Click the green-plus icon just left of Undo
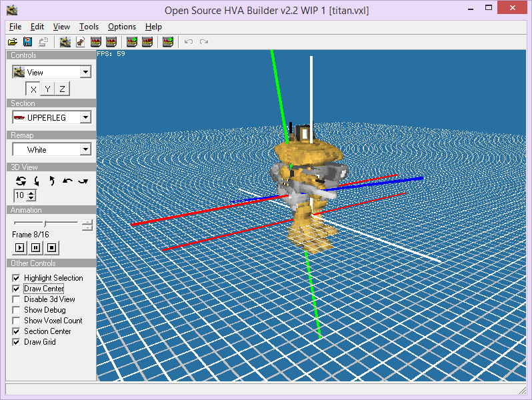 point(167,42)
